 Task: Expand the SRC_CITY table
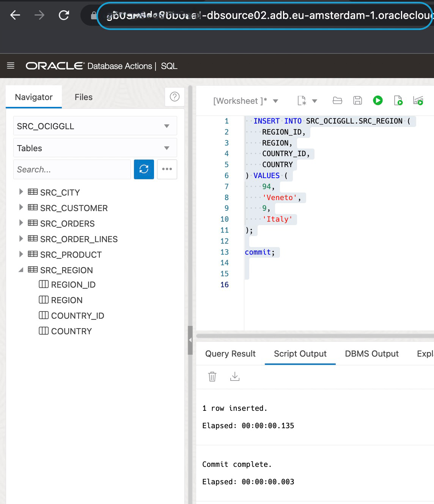pos(21,192)
